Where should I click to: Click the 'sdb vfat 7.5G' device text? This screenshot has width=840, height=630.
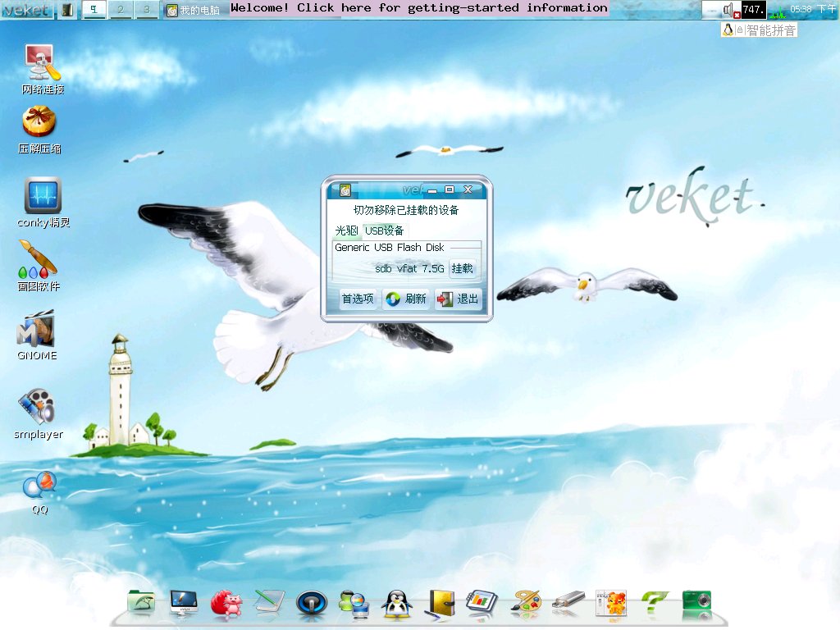click(409, 269)
